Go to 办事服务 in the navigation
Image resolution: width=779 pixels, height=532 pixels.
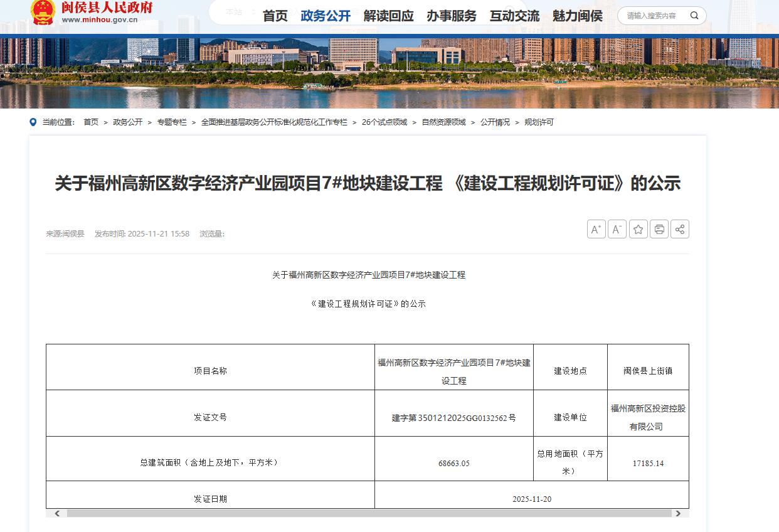click(452, 16)
